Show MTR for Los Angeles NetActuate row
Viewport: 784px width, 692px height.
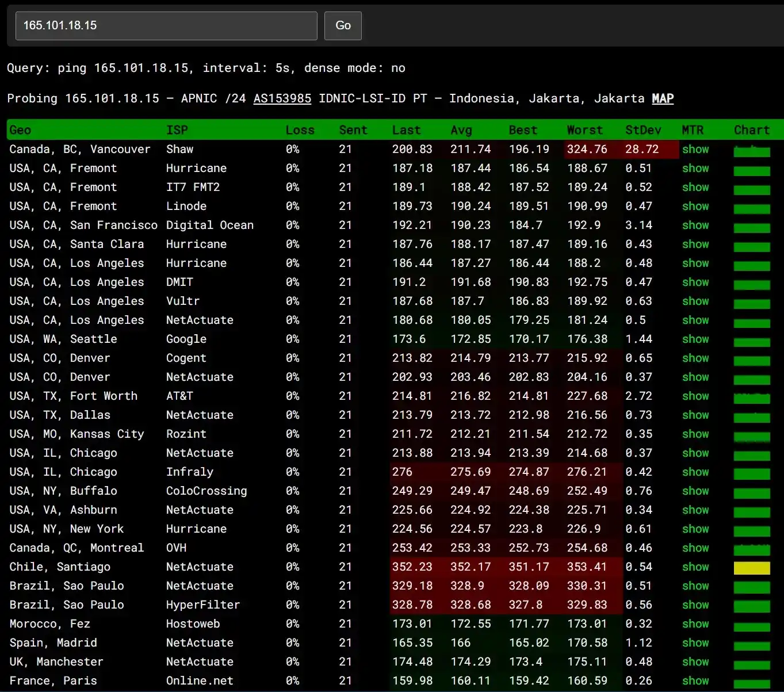pyautogui.click(x=695, y=320)
